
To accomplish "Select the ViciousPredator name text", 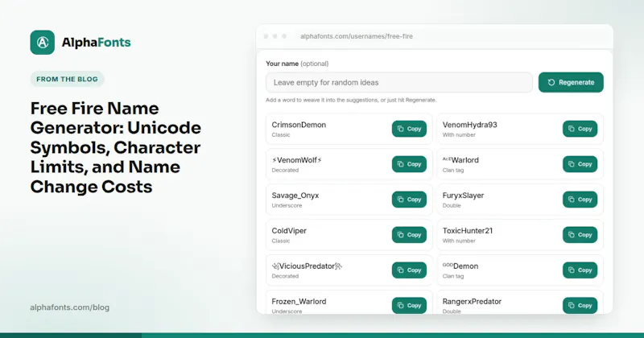I will (x=307, y=266).
